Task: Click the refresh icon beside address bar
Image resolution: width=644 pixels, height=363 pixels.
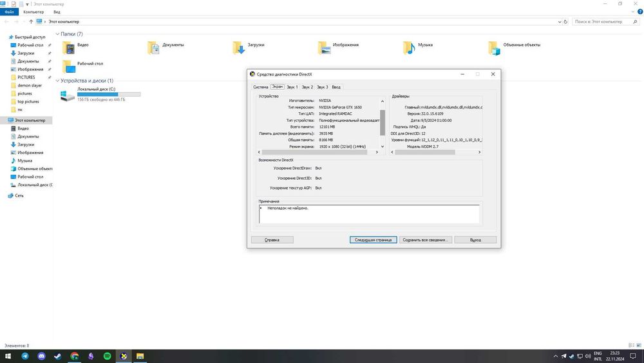Action: coord(565,22)
